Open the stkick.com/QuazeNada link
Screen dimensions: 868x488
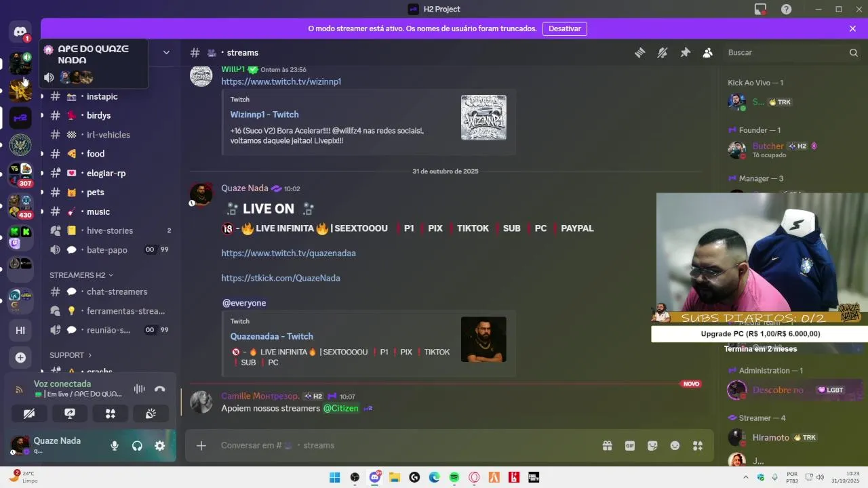281,278
